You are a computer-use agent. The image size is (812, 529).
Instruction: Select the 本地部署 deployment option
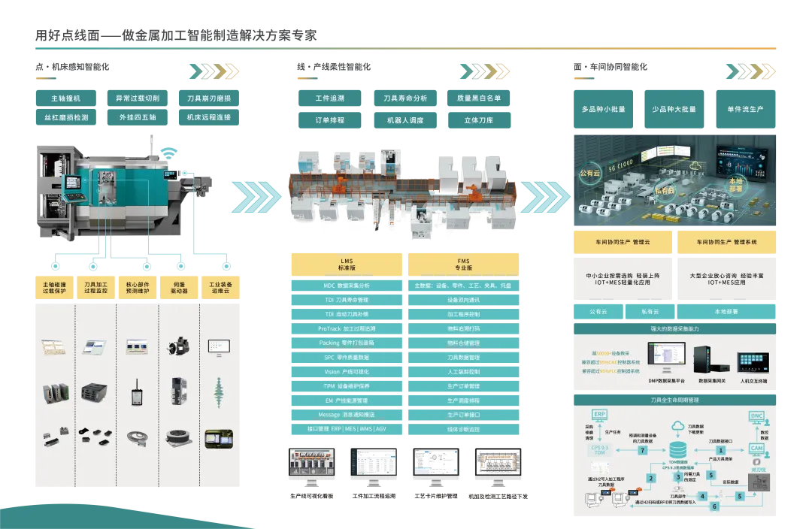click(x=726, y=311)
